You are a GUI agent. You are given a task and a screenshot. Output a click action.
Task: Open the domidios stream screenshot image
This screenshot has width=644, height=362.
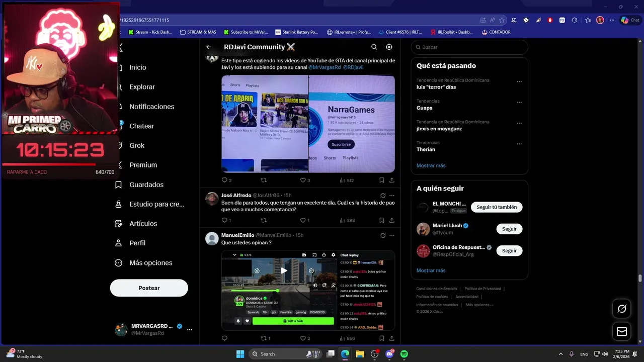[308, 290]
